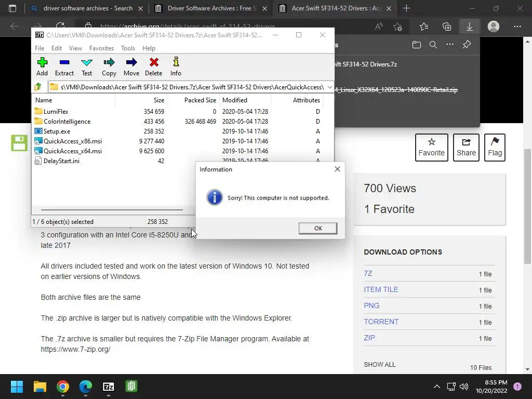532x399 pixels.
Task: Sort files by Size column header
Action: 141,100
